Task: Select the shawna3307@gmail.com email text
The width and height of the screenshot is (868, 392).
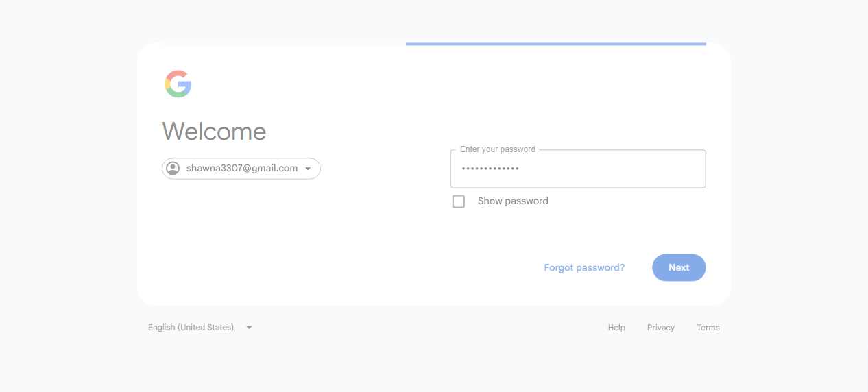Action: tap(241, 169)
